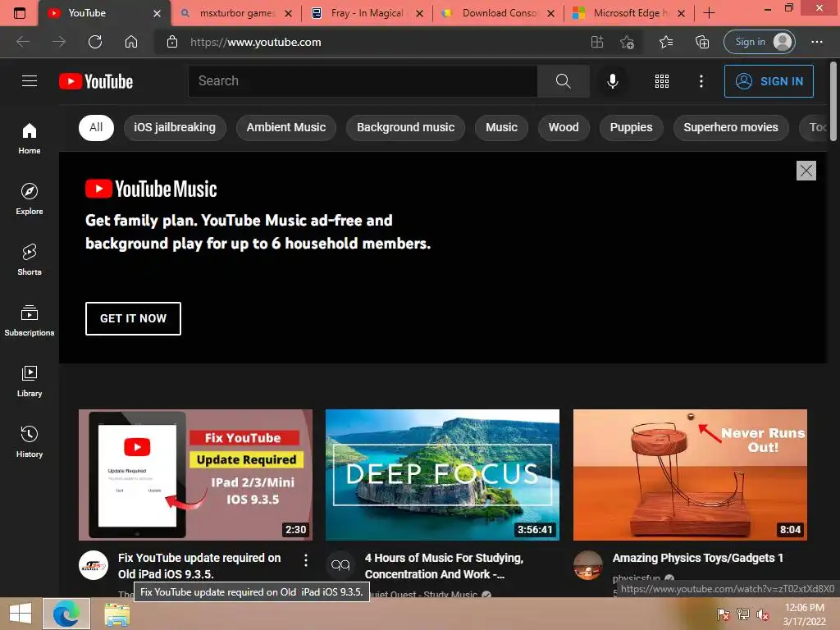Open Shorts in the sidebar

(x=30, y=260)
